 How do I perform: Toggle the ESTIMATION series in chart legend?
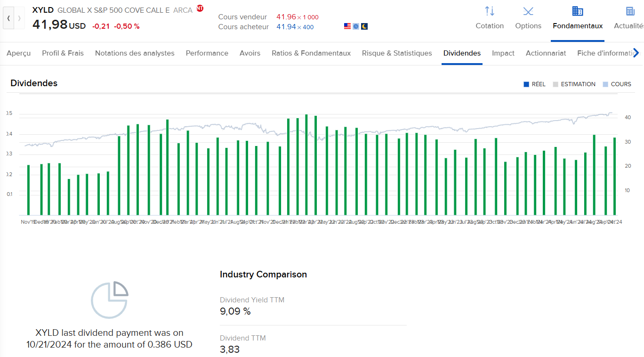[574, 84]
